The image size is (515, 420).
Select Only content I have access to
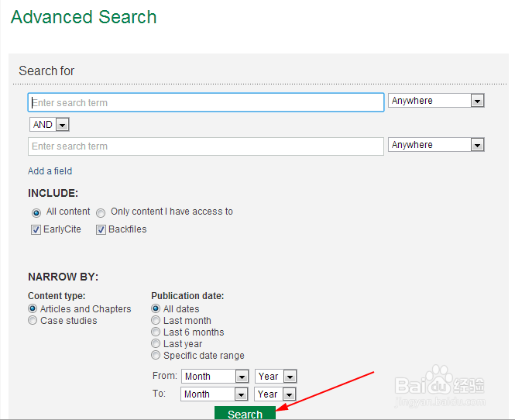click(101, 213)
